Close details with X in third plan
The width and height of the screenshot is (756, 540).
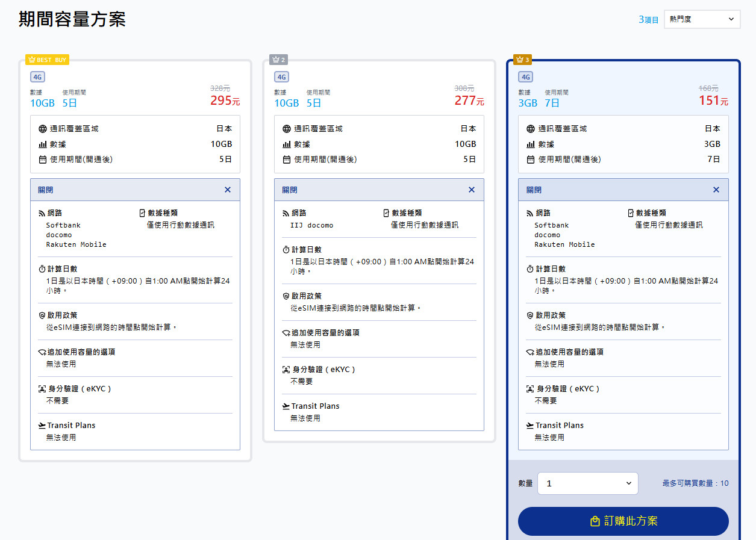point(716,190)
